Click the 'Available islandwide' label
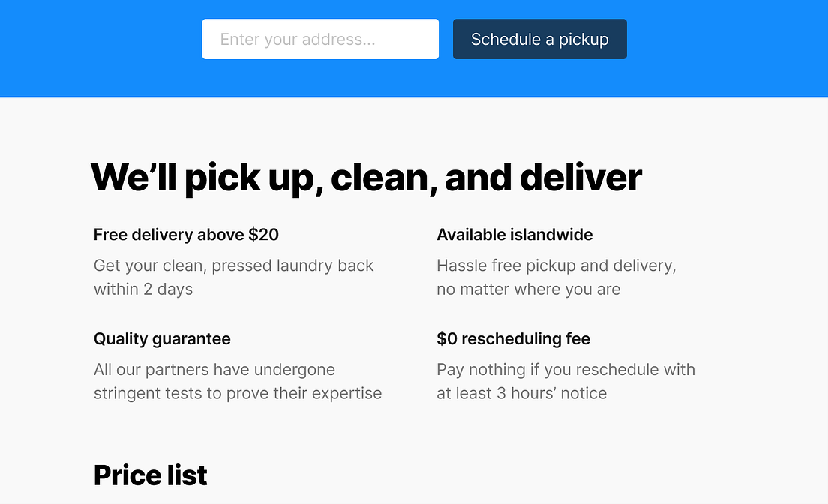The width and height of the screenshot is (828, 504). [514, 235]
